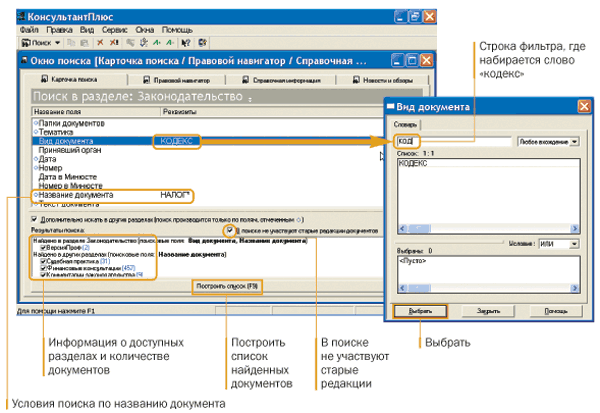Open the dropdown arrow next to Поиск
The image size is (600, 413).
tap(57, 42)
